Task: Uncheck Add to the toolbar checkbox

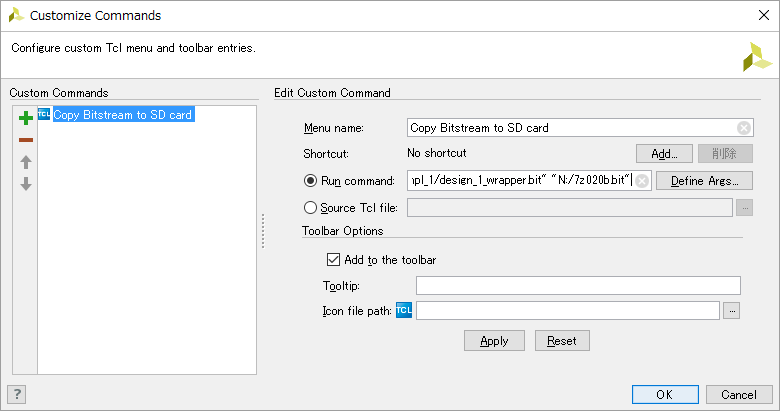Action: [x=334, y=260]
